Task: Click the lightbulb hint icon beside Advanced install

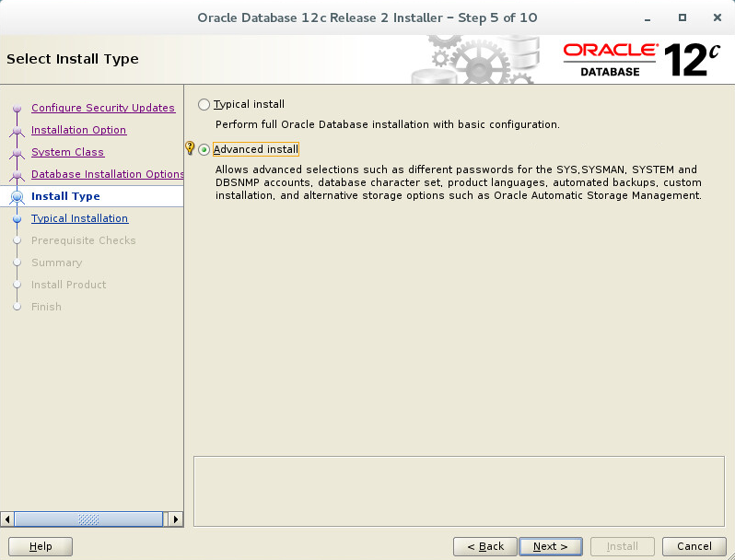Action: (x=190, y=148)
